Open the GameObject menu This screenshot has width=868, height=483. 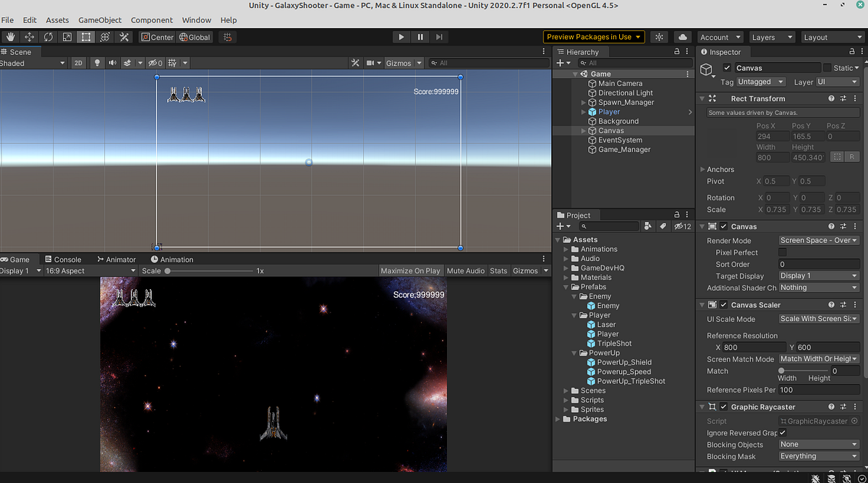click(100, 20)
